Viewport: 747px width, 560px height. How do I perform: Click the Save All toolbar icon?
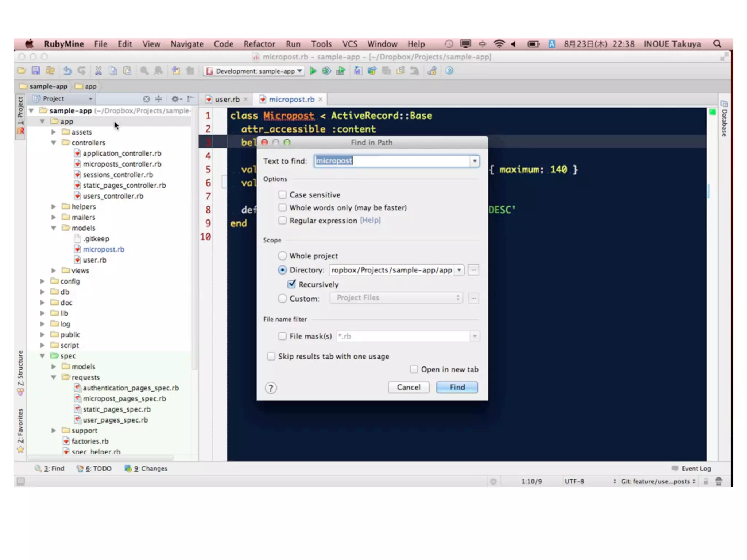tap(35, 71)
